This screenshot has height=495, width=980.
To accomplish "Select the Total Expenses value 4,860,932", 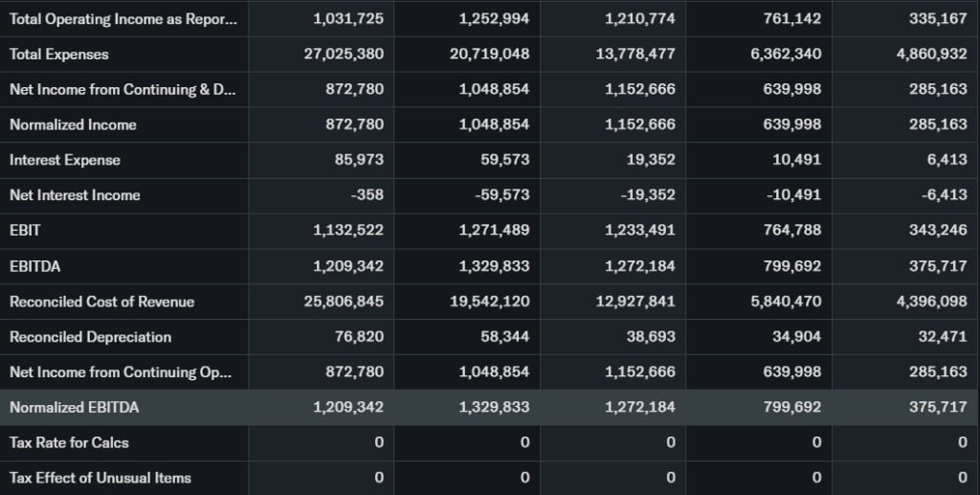I will click(931, 55).
